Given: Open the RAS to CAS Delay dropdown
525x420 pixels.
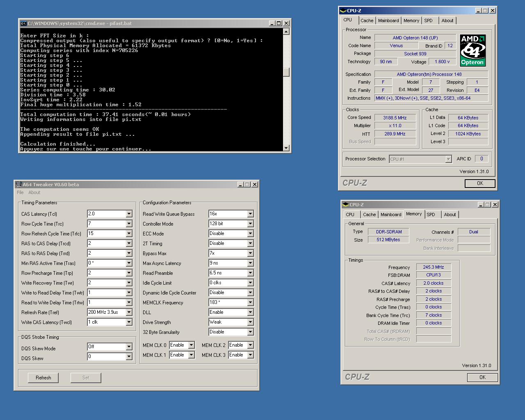Looking at the screenshot, I should click(129, 243).
